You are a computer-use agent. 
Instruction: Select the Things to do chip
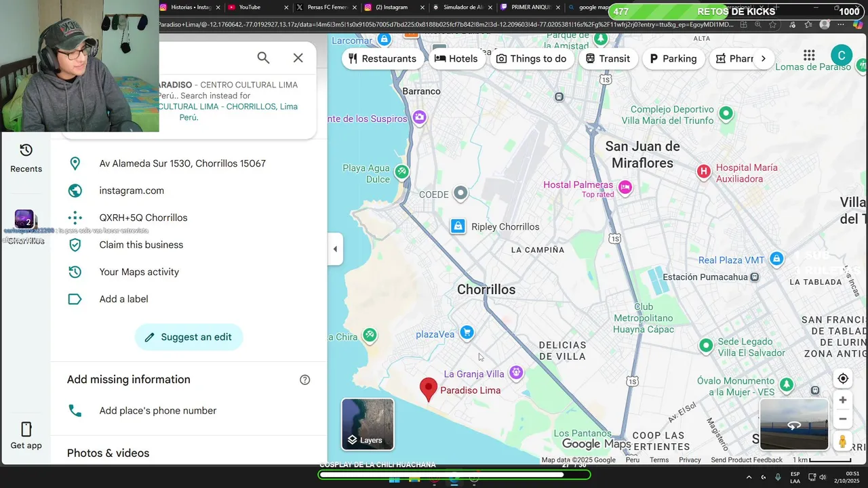pos(531,58)
